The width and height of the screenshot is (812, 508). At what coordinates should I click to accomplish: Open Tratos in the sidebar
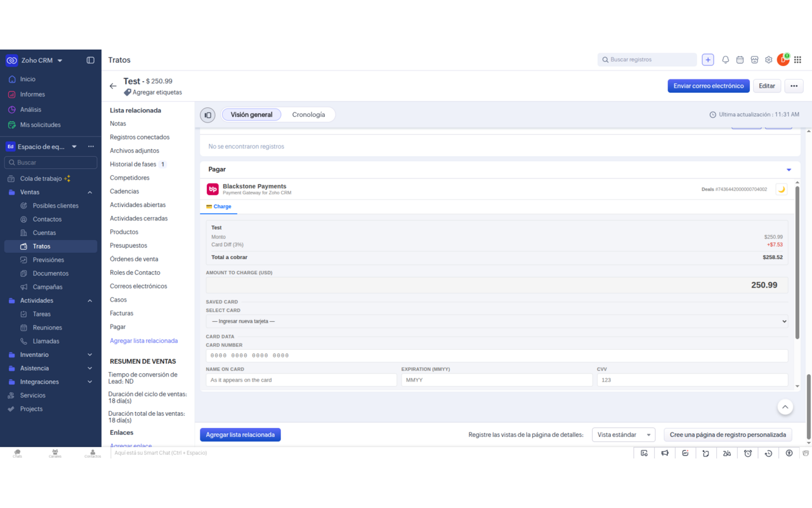[x=51, y=246]
